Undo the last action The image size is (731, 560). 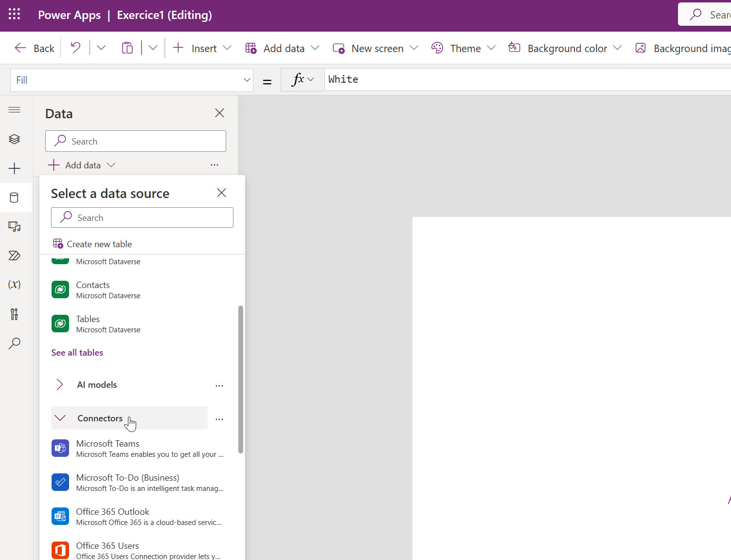coord(75,48)
